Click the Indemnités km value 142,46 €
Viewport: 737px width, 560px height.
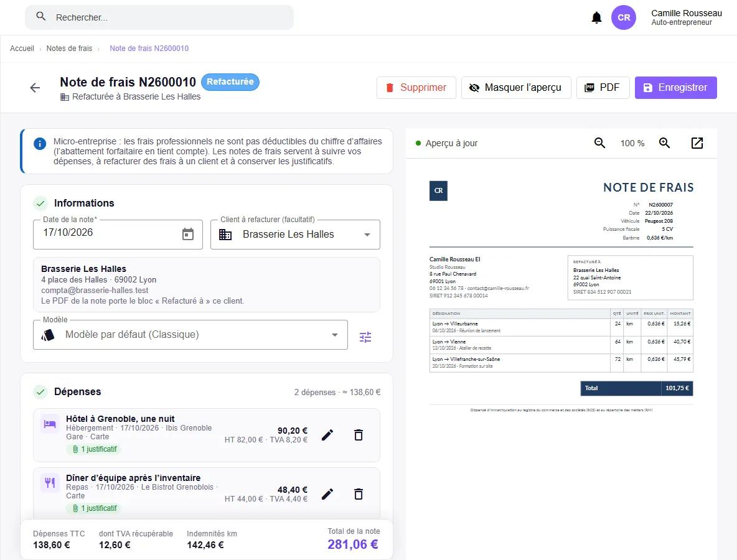[205, 545]
